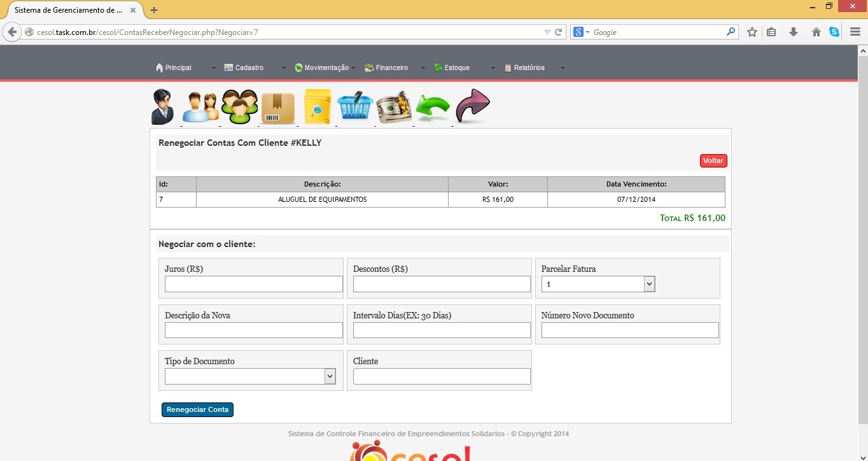This screenshot has height=461, width=868.
Task: Click the burning money bills icon
Action: pyautogui.click(x=394, y=107)
